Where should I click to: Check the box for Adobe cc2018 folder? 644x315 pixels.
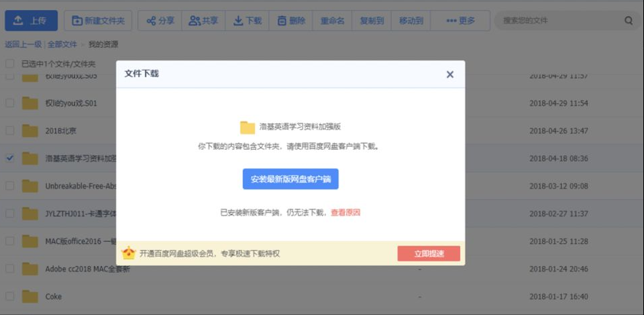pyautogui.click(x=9, y=269)
